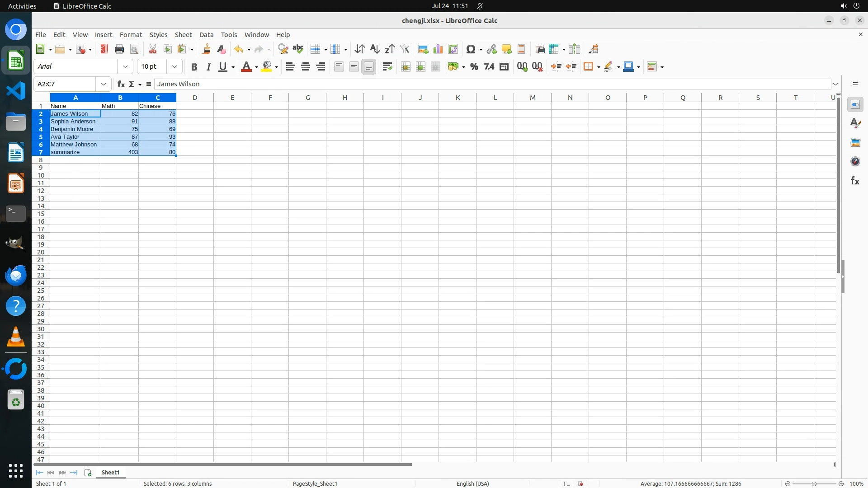This screenshot has width=868, height=488.
Task: Select the Sheet1 tab
Action: 110,472
